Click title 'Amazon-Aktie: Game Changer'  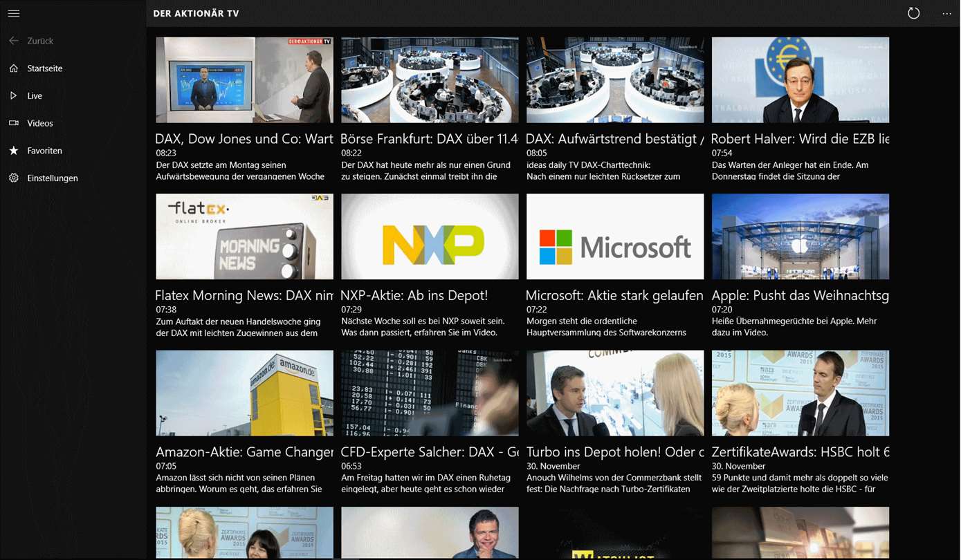(x=244, y=452)
